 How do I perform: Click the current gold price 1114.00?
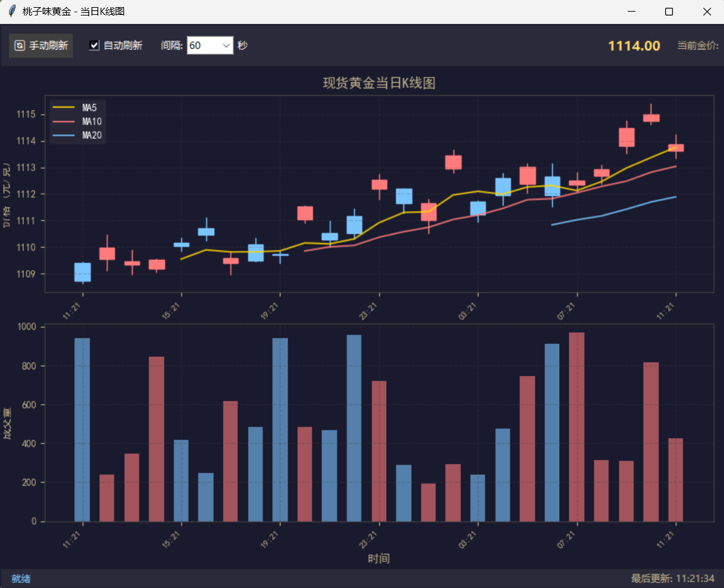pos(634,46)
